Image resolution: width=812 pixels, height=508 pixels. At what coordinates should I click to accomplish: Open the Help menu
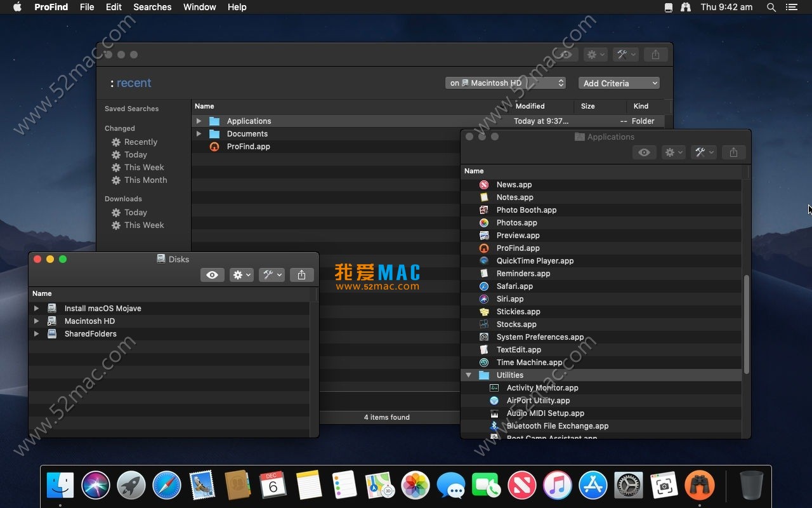pyautogui.click(x=237, y=7)
